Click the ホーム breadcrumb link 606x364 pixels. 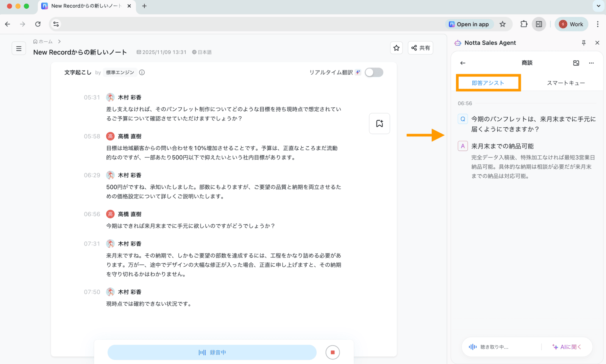point(43,42)
